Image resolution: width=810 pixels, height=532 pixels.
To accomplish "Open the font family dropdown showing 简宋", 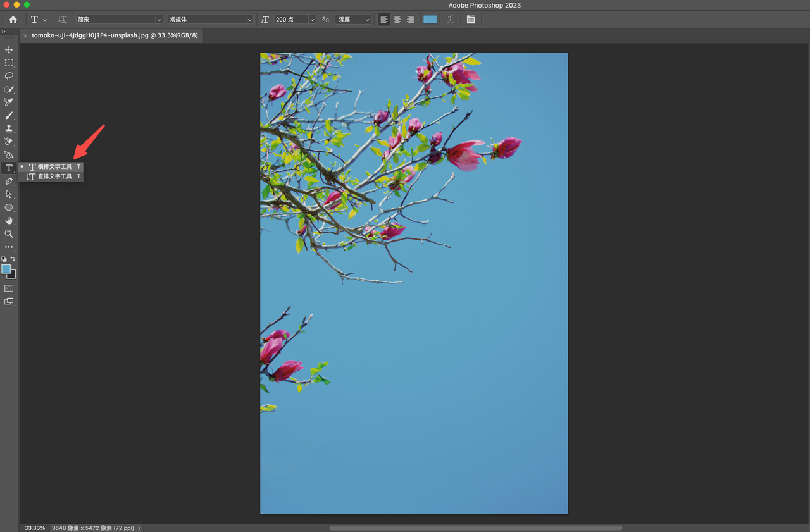I will click(x=119, y=20).
